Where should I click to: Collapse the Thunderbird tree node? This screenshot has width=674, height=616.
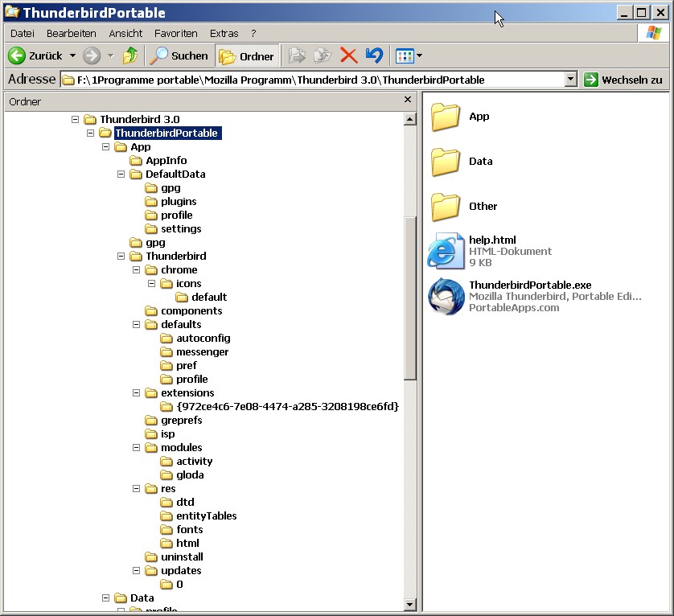click(121, 257)
